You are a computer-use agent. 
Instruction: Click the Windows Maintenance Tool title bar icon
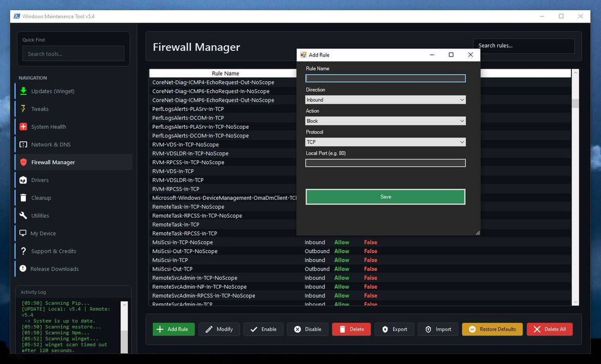tap(17, 16)
